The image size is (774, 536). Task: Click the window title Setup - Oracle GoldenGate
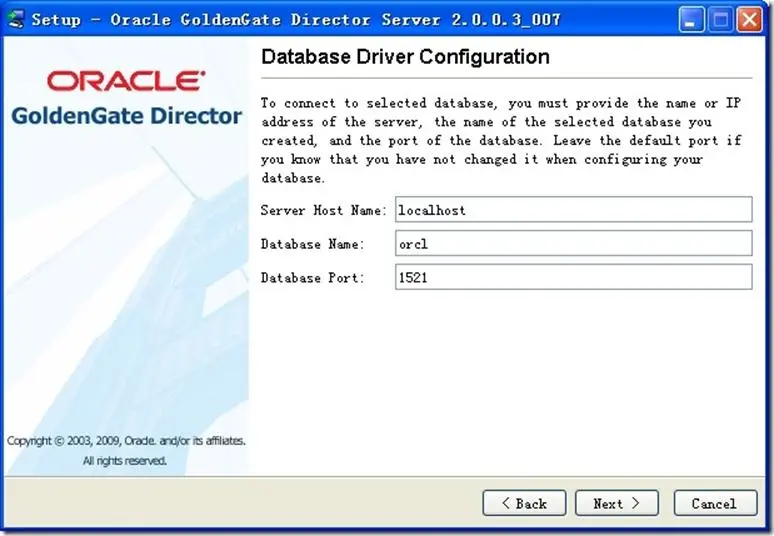click(296, 20)
